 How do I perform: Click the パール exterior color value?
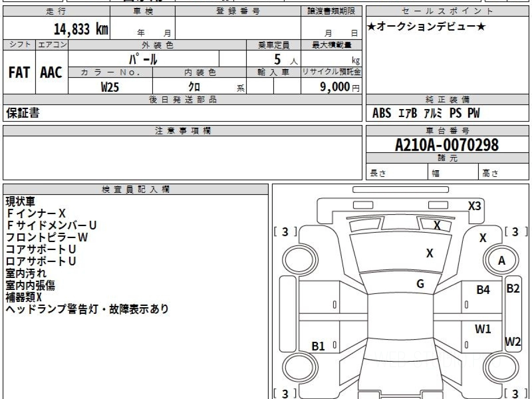click(144, 59)
